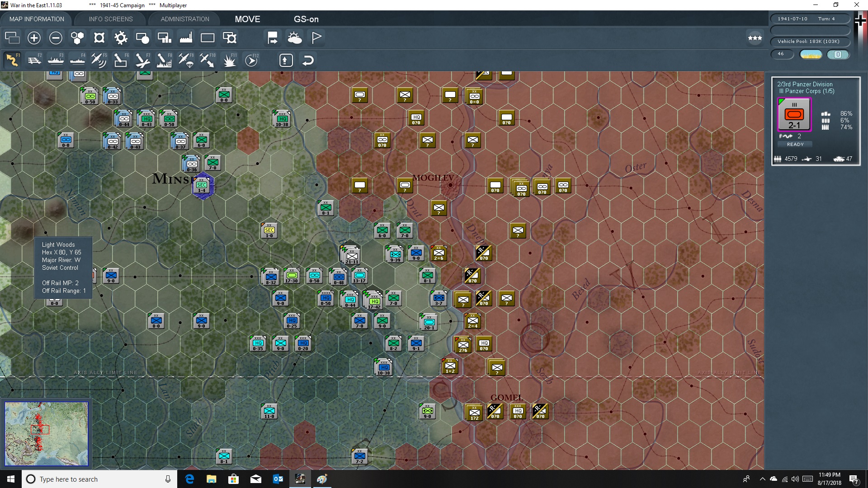
Task: Click the undo move arrow icon
Action: click(308, 60)
